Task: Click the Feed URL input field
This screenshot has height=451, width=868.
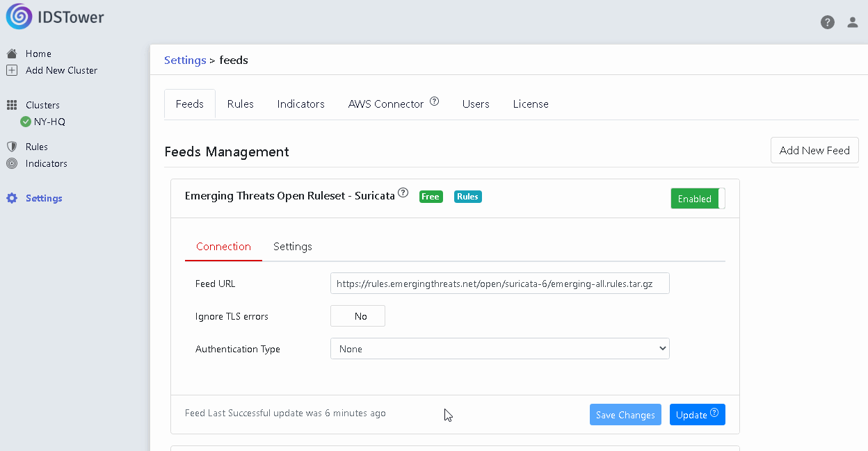Action: click(500, 284)
